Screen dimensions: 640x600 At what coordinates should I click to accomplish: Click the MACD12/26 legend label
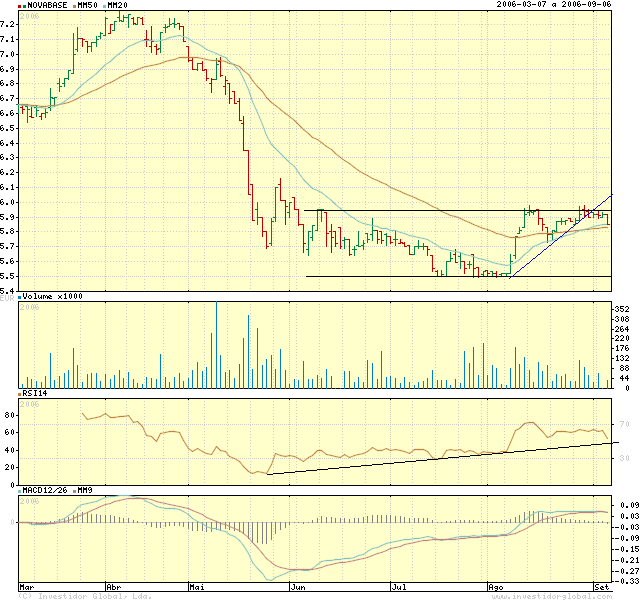[45, 490]
